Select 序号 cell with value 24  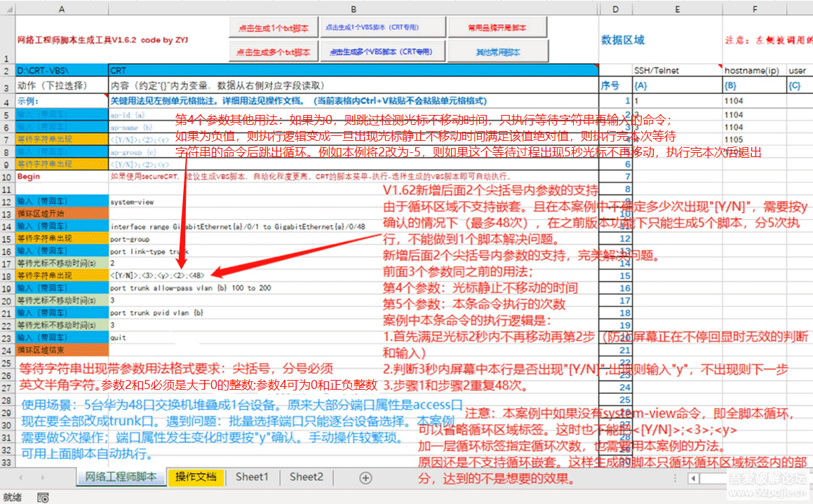click(x=615, y=388)
